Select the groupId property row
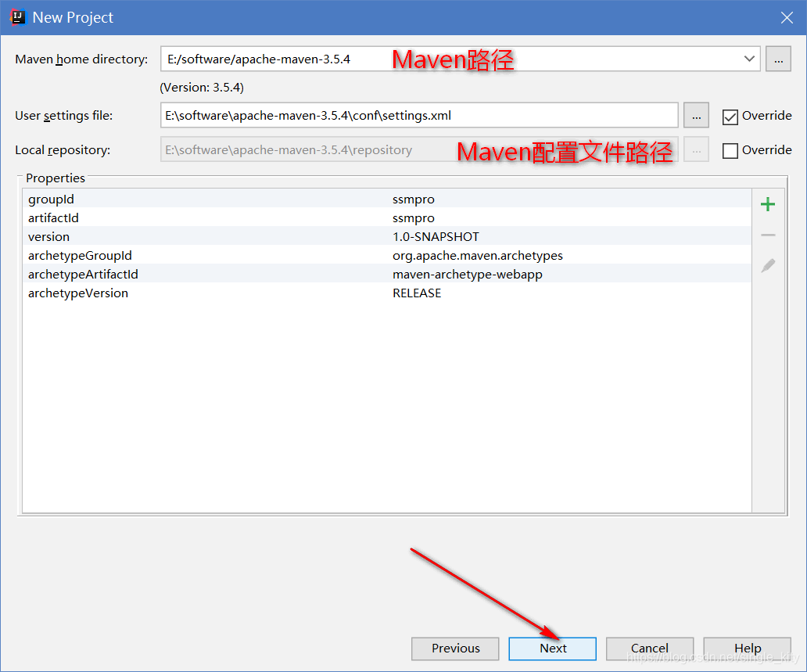 (x=386, y=199)
